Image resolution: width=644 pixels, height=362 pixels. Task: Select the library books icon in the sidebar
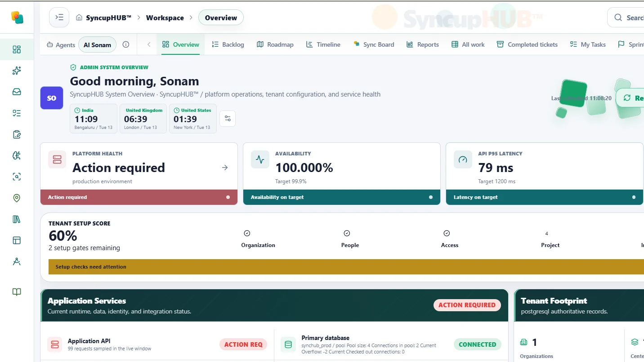click(17, 219)
